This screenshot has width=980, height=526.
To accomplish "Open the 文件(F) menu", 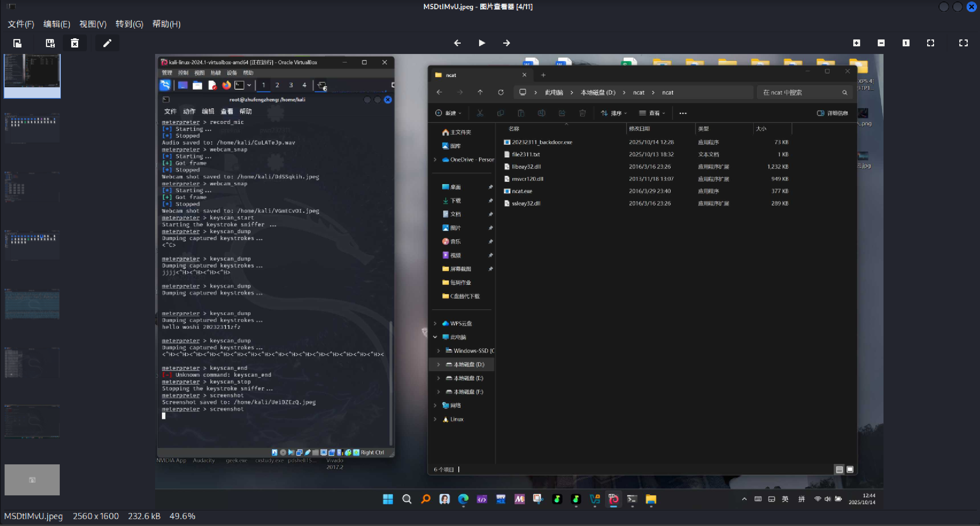I will pyautogui.click(x=21, y=24).
